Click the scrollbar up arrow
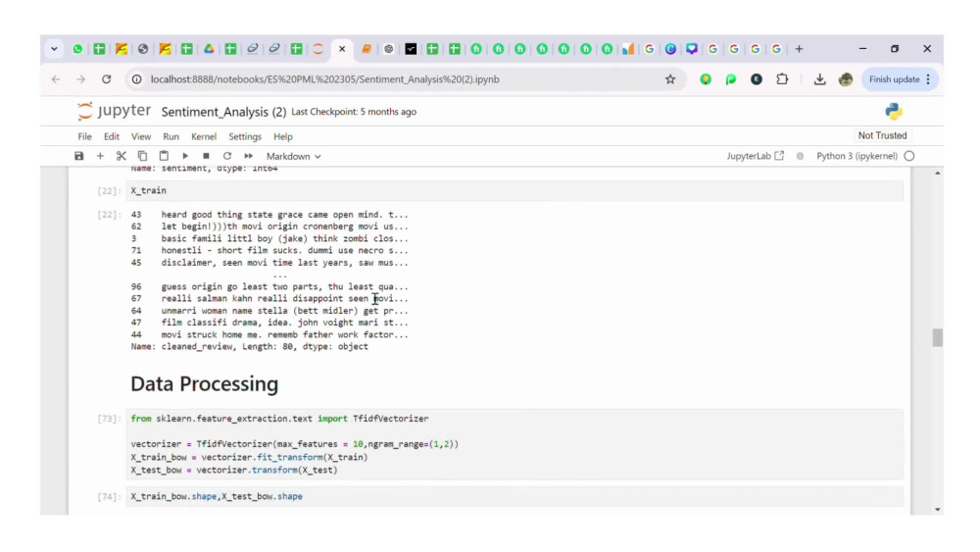Image resolution: width=980 pixels, height=552 pixels. tap(938, 173)
